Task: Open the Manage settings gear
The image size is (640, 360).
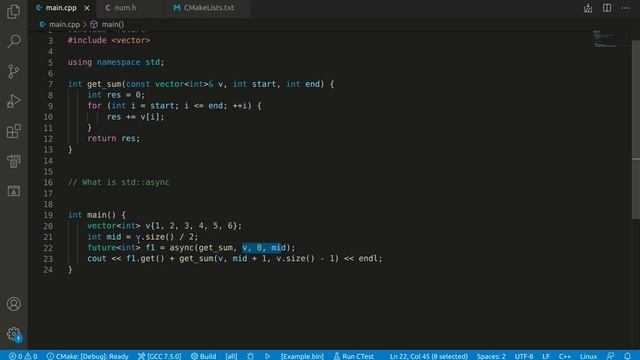Action: pyautogui.click(x=13, y=334)
